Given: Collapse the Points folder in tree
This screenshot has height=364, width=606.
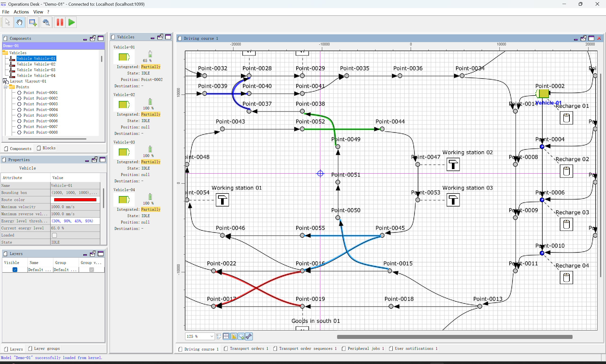Looking at the screenshot, I should (x=6, y=87).
